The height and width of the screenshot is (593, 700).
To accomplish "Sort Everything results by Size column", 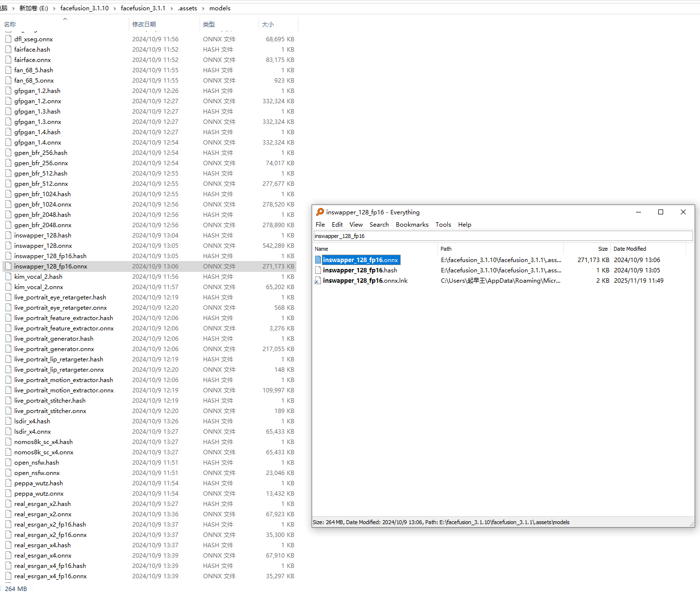I will tap(603, 249).
